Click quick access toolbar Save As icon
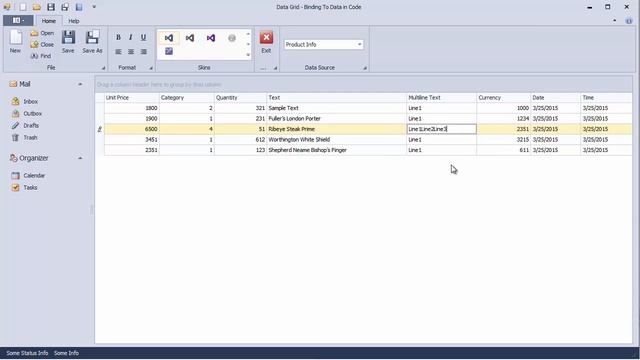 tap(64, 7)
